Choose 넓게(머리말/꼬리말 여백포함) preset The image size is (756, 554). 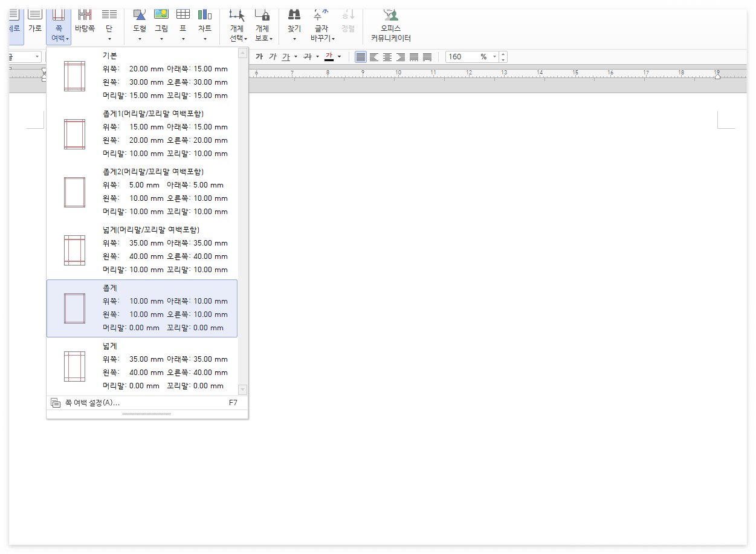click(142, 250)
